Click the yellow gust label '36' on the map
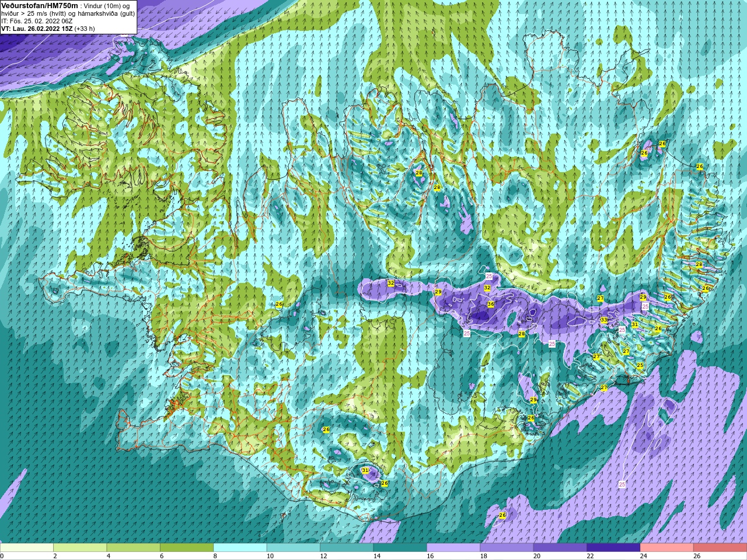Screen dimensions: 747x560 click(491, 304)
